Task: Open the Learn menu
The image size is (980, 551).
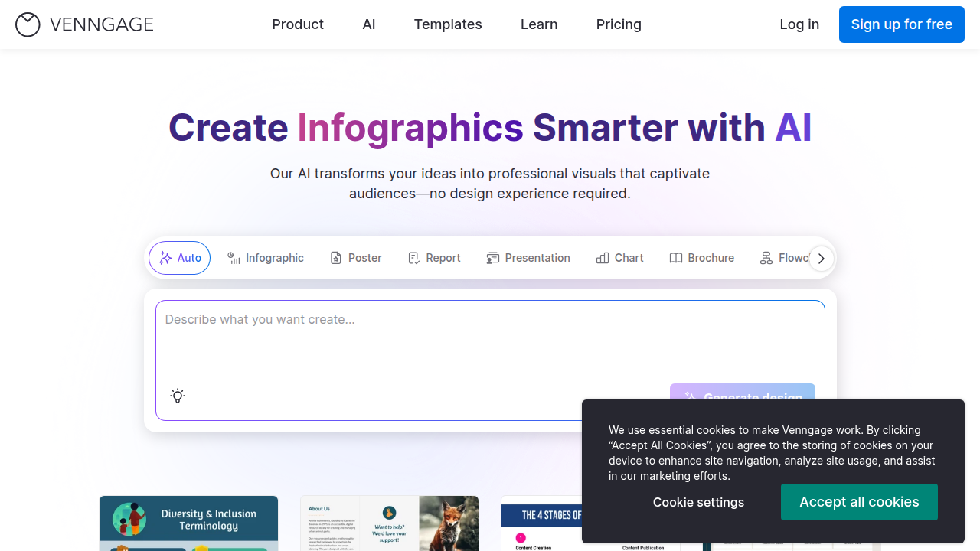Action: (539, 24)
